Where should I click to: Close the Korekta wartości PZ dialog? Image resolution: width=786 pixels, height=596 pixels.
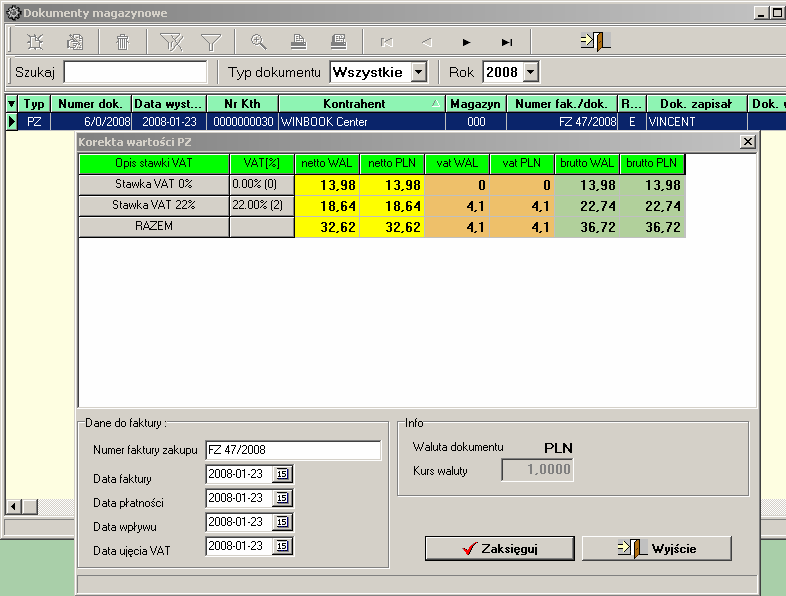pyautogui.click(x=747, y=142)
